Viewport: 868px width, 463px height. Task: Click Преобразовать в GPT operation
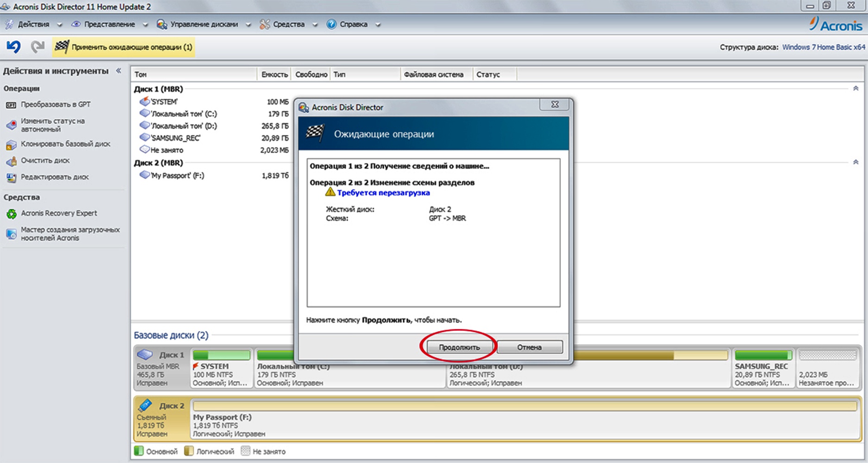(x=56, y=105)
